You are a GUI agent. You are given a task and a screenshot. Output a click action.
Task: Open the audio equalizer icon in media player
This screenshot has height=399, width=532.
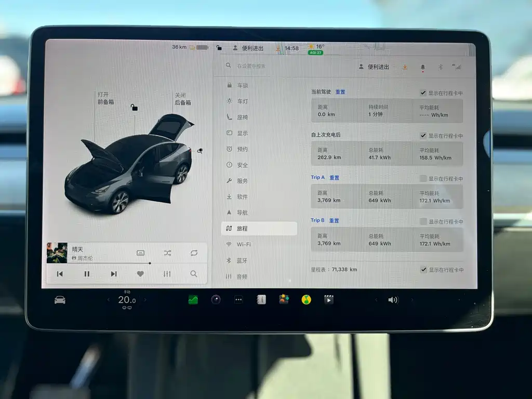click(167, 274)
